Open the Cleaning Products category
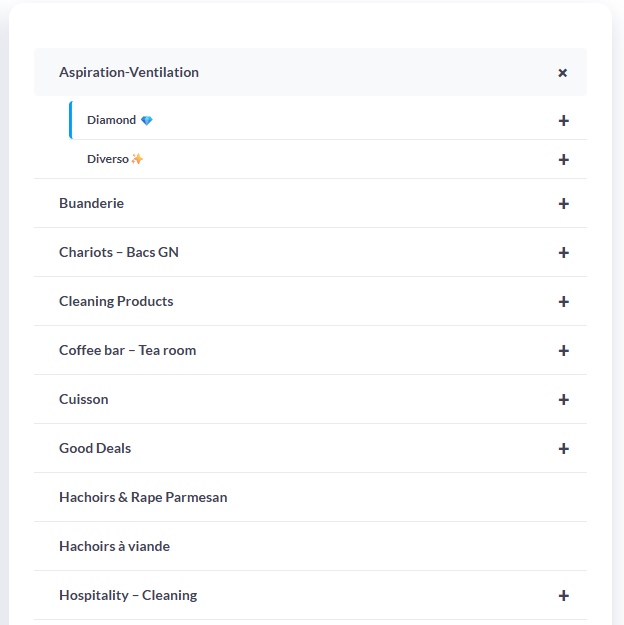The height and width of the screenshot is (625, 624). click(116, 301)
